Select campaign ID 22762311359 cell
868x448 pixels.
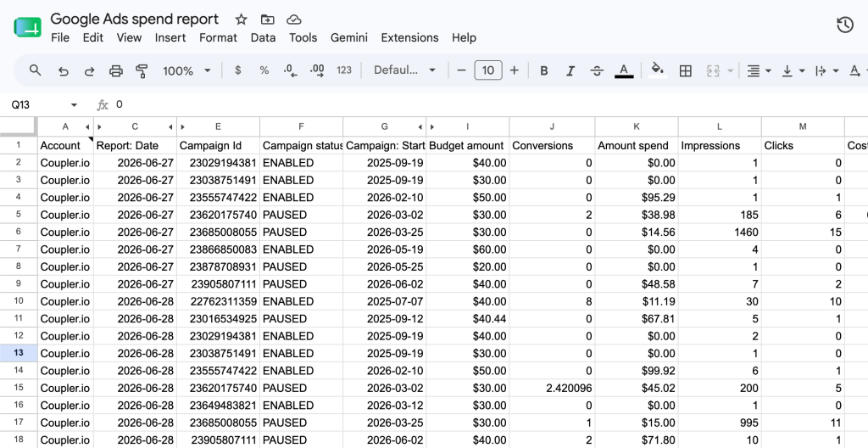point(218,301)
